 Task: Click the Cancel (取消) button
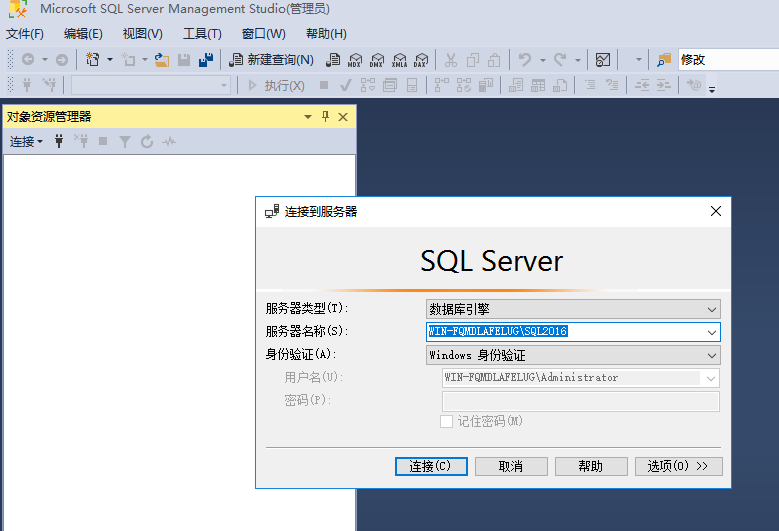pos(511,466)
